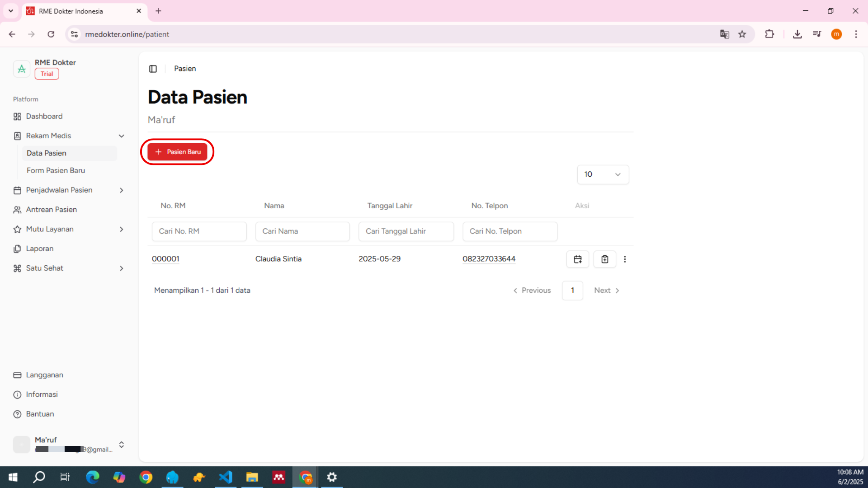Click the medical record clipboard icon in row
The image size is (868, 488).
tap(604, 259)
